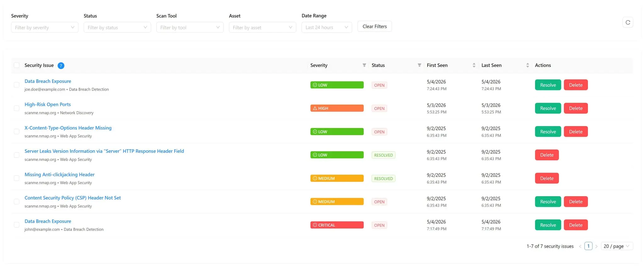Go to next page arrow
The width and height of the screenshot is (644, 266).
point(596,246)
